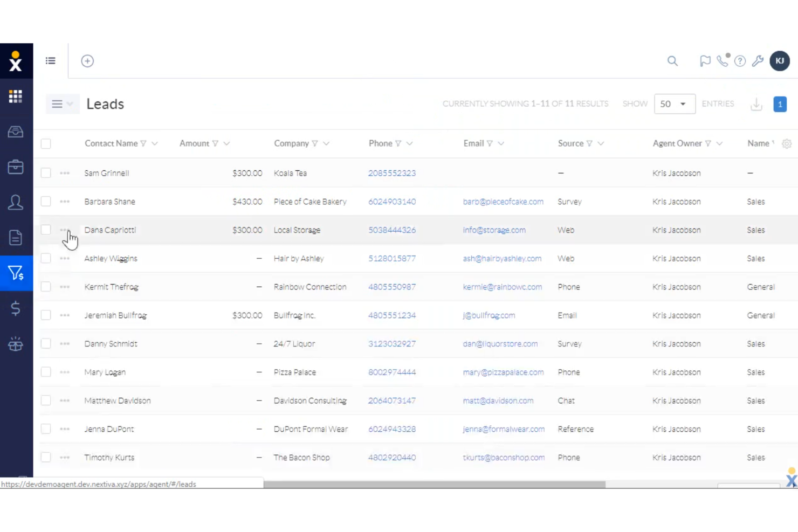798x532 pixels.
Task: Select the checkbox next to Danny Schmidt
Action: click(45, 343)
